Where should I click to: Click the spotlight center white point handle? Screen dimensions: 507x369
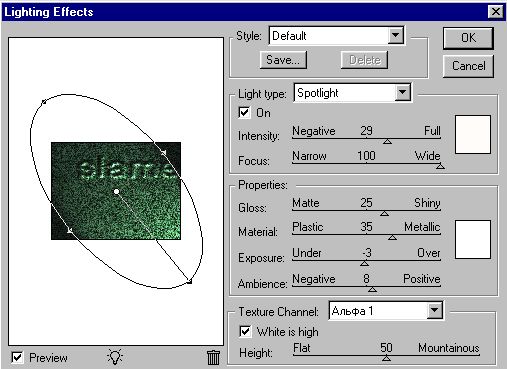[x=116, y=191]
